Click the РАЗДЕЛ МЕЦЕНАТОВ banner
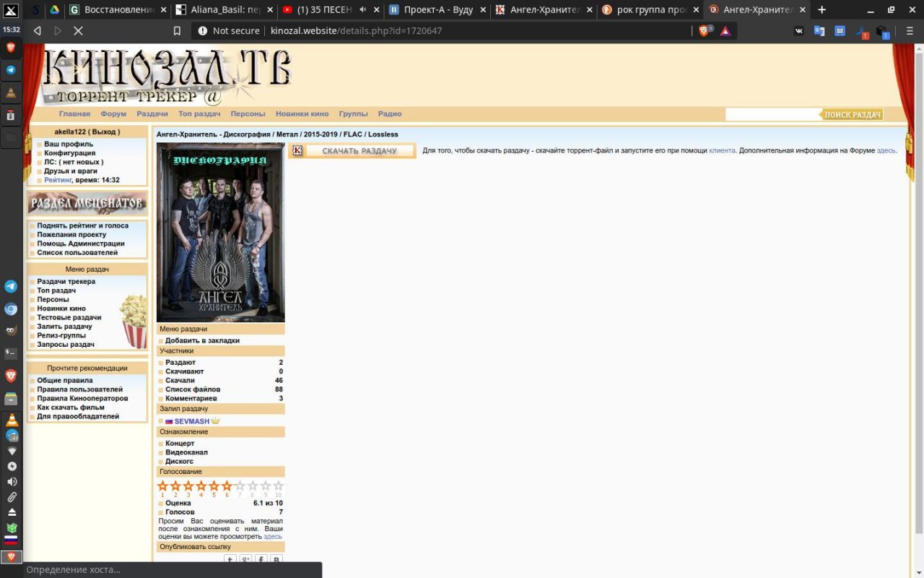Screen dimensions: 924x578 point(87,203)
